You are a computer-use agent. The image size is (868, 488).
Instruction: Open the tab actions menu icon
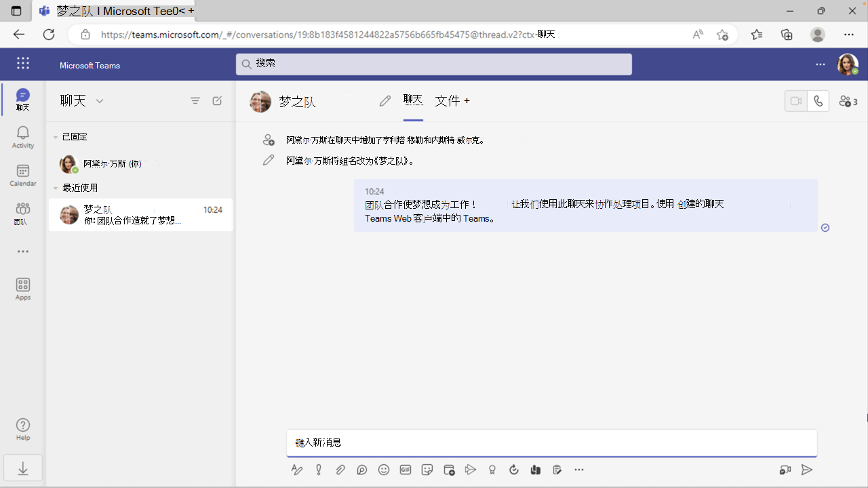[x=16, y=11]
